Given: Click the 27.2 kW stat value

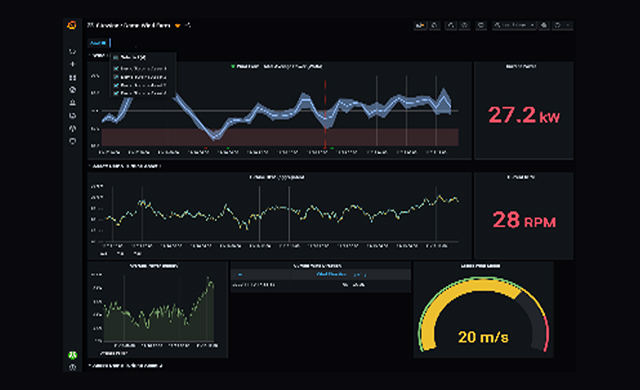Looking at the screenshot, I should coord(524,115).
